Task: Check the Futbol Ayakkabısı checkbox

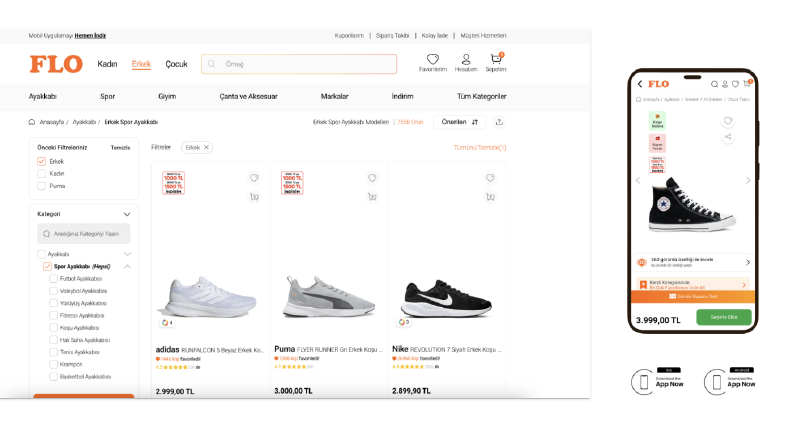Action: (x=53, y=279)
